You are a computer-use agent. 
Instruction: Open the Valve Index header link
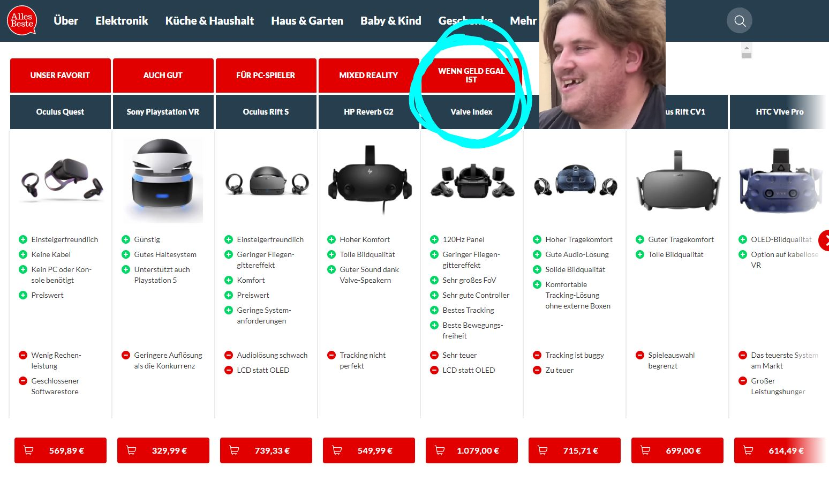471,112
